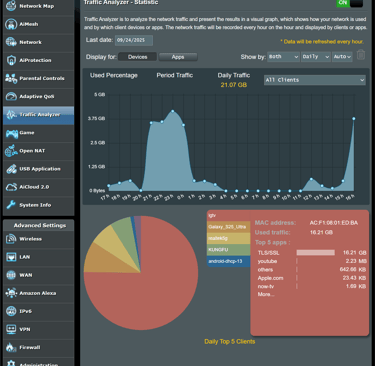The height and width of the screenshot is (366, 375).
Task: Click the AiCloud 2.0 cloud icon
Action: click(11, 187)
